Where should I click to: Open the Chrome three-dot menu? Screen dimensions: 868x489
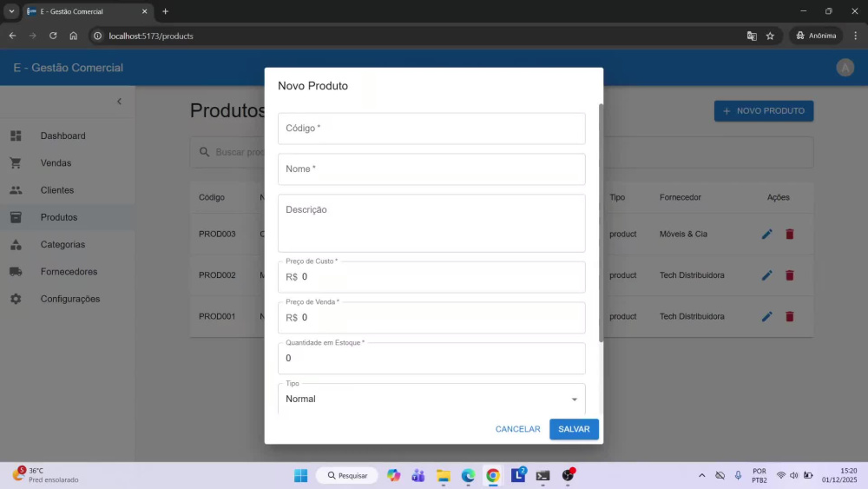(x=855, y=36)
